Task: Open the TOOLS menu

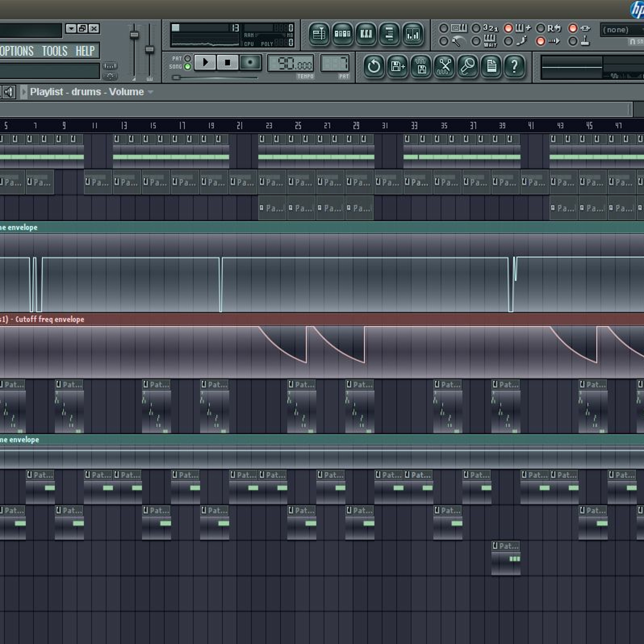Action: coord(55,51)
